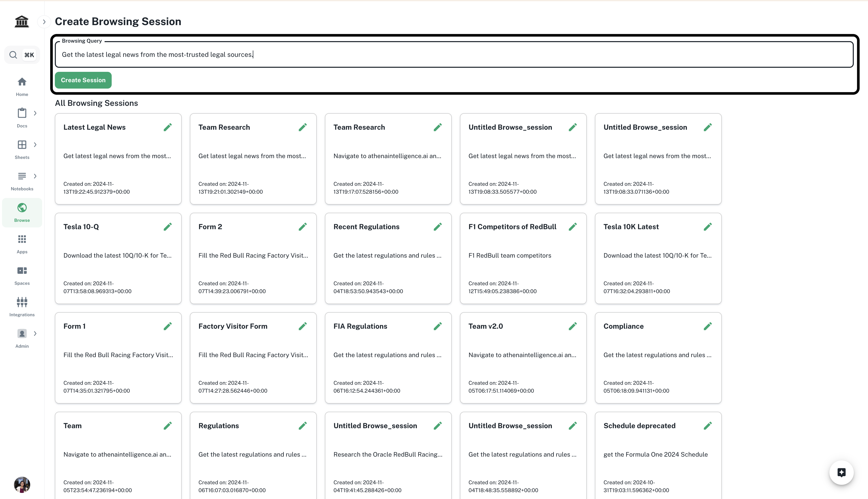Image resolution: width=868 pixels, height=499 pixels.
Task: Focus the Browsing Query input field
Action: (454, 55)
